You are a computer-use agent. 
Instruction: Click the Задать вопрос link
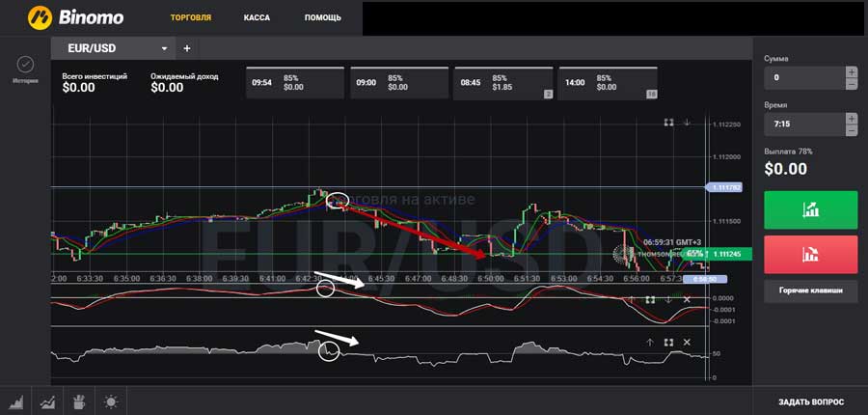click(x=811, y=401)
